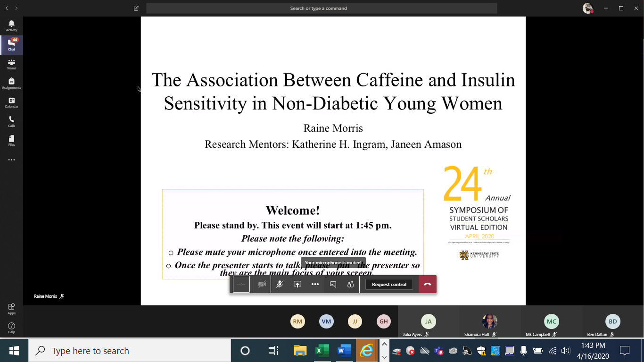644x362 pixels.
Task: Unmute your microphone in meeting toolbar
Action: (x=280, y=284)
